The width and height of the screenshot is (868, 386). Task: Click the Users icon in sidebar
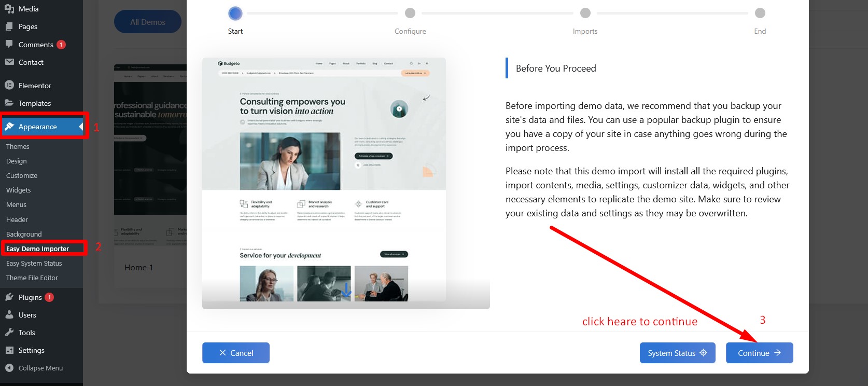9,315
